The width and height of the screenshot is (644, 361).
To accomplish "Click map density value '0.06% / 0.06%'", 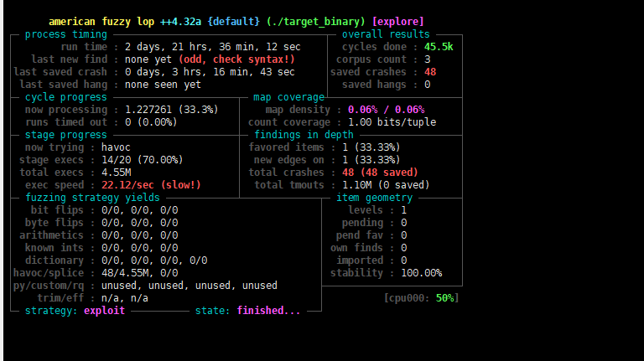I will pos(386,110).
